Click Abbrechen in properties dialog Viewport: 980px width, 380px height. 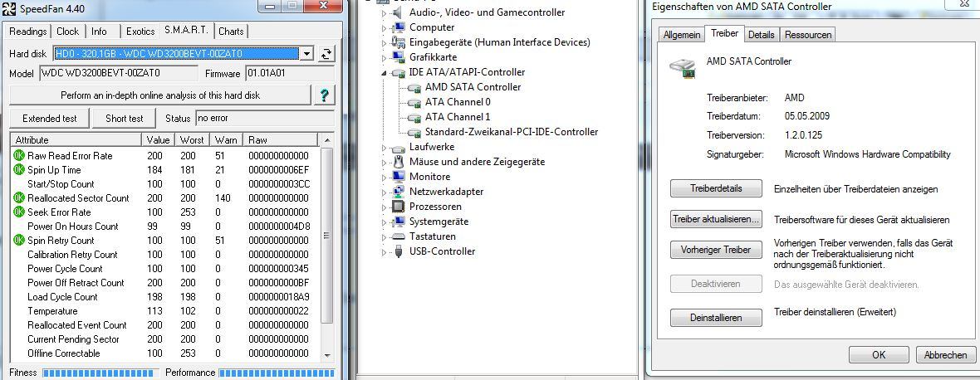[945, 355]
